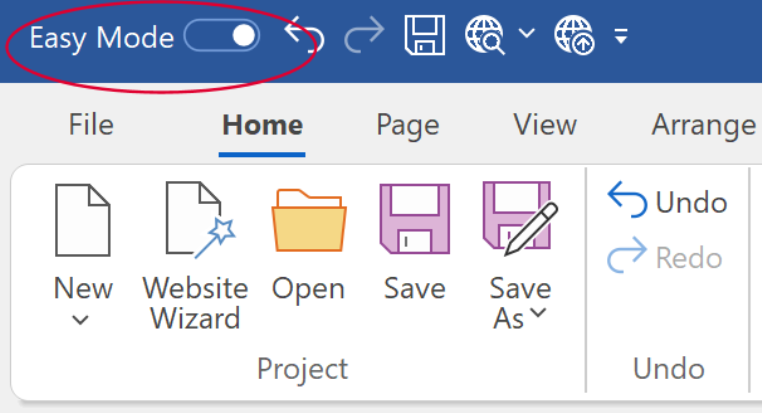Expand the Save As dropdown
Viewport: 763px width, 414px height.
pos(520,255)
